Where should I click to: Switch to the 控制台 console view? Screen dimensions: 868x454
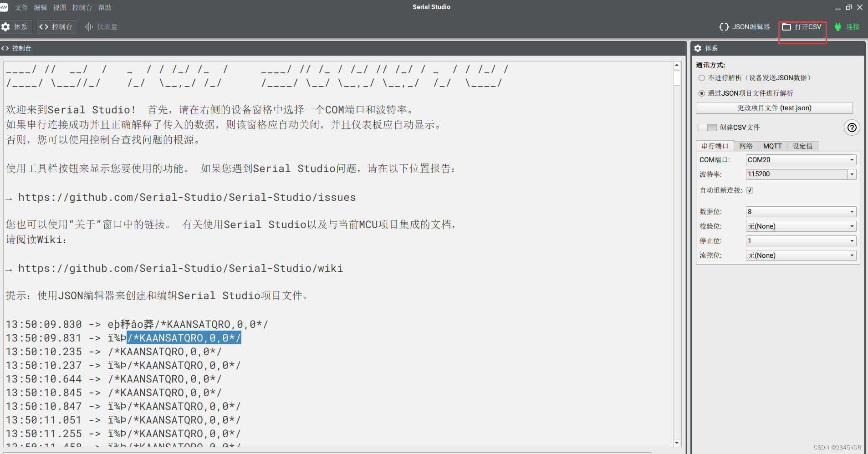pos(56,26)
